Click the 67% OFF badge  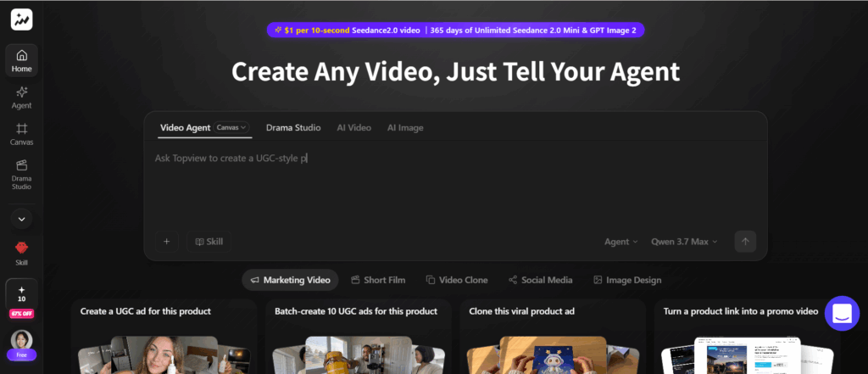21,314
